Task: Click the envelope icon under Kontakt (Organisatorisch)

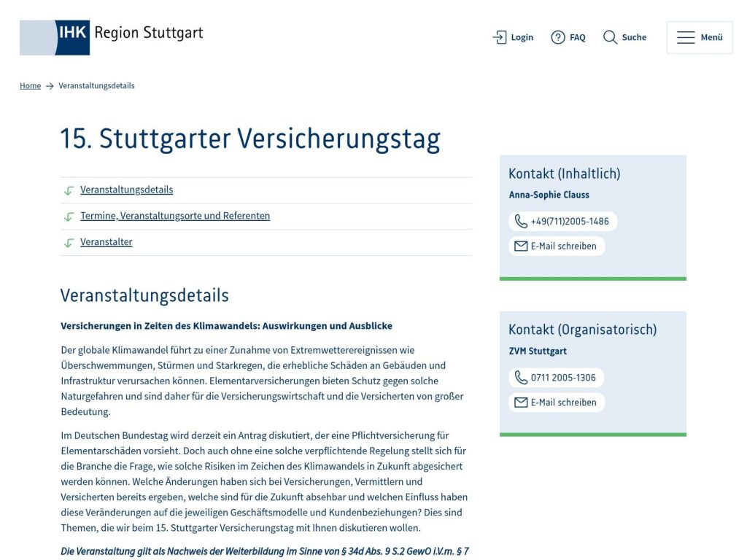Action: pos(520,402)
